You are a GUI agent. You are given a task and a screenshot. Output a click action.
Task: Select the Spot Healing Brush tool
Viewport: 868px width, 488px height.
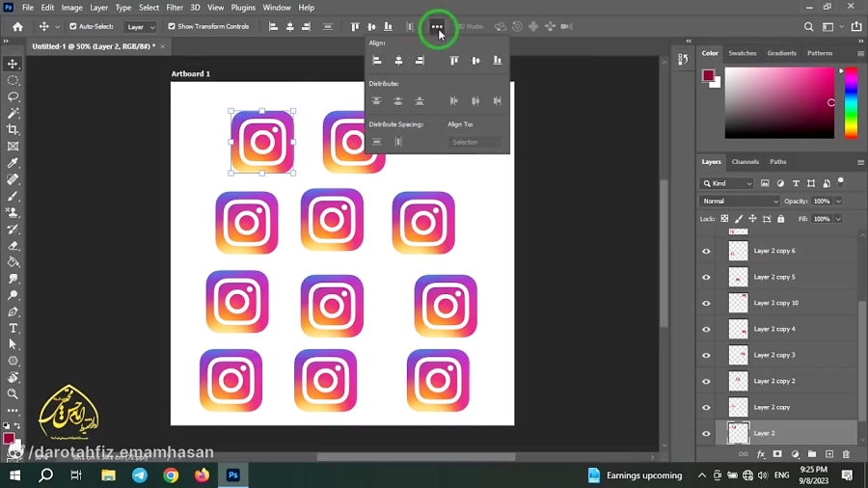click(13, 179)
